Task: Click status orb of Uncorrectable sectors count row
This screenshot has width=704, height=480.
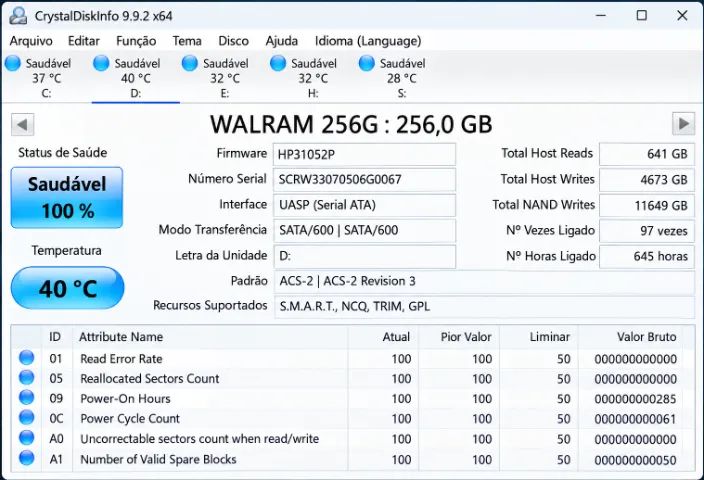Action: [26, 438]
